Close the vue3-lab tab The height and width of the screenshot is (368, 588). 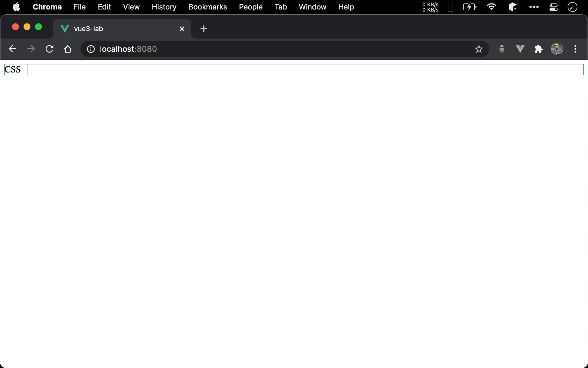pos(182,29)
